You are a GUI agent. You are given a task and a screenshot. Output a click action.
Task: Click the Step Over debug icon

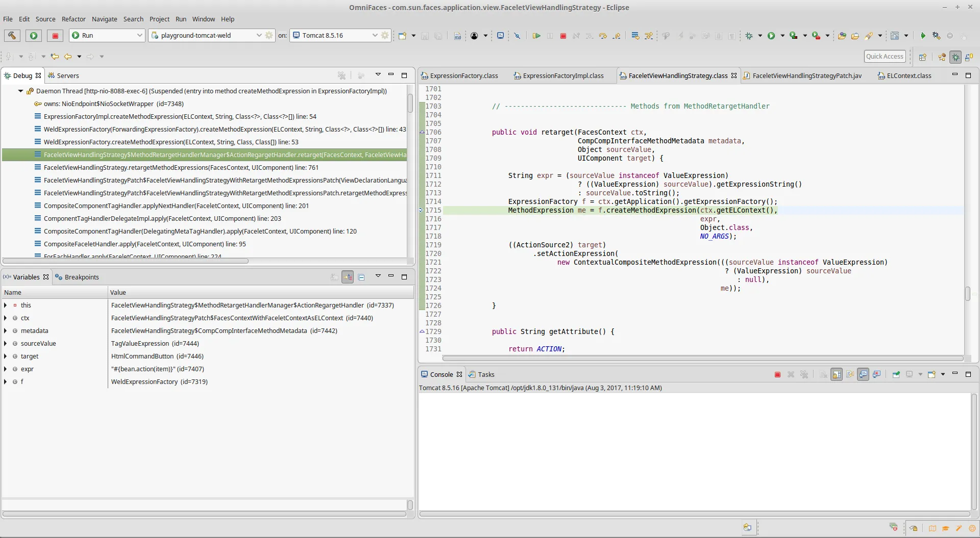[603, 36]
